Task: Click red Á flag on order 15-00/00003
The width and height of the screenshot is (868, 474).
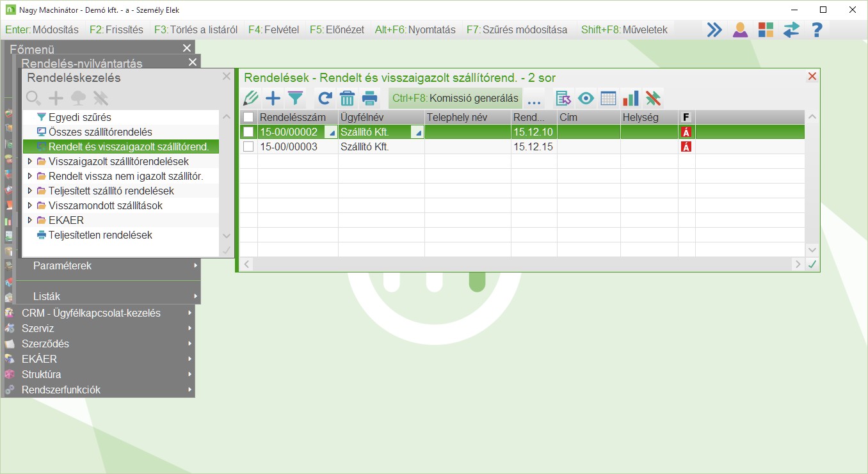Action: tap(686, 146)
